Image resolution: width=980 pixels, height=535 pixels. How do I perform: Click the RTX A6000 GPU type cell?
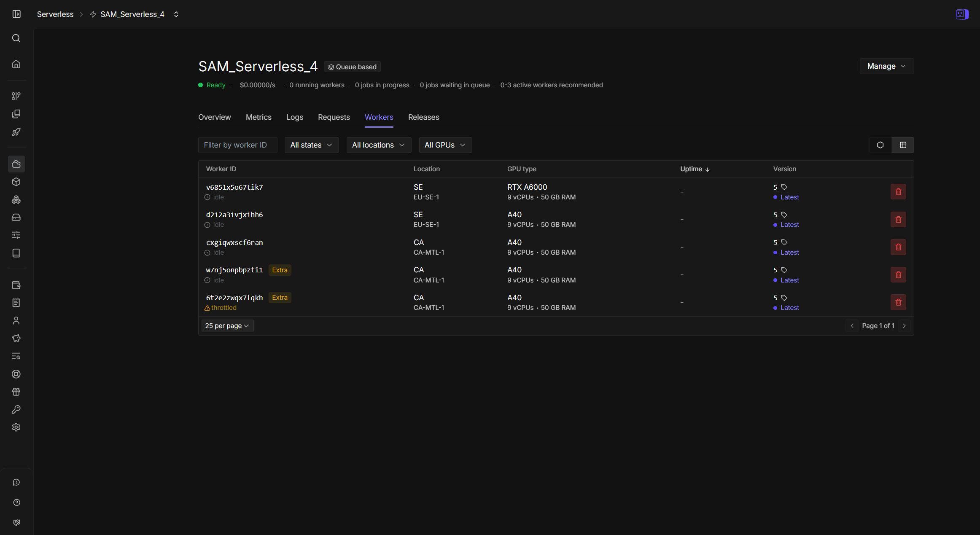tap(527, 187)
